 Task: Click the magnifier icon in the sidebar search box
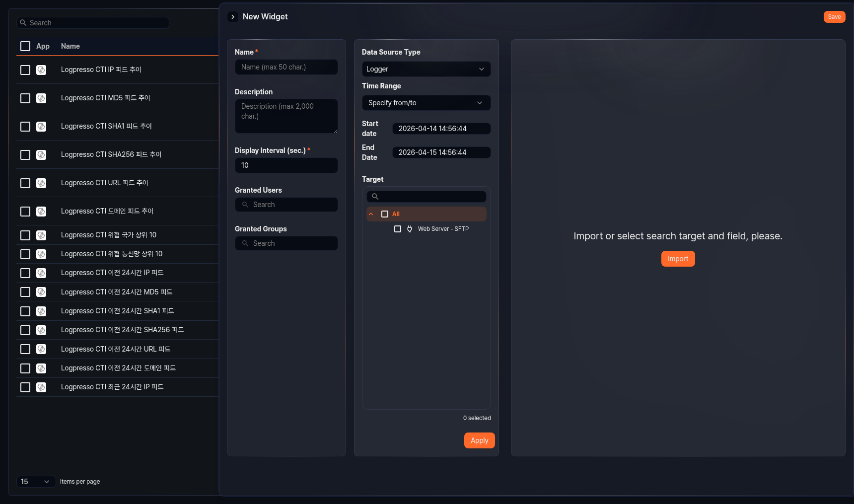pyautogui.click(x=22, y=22)
